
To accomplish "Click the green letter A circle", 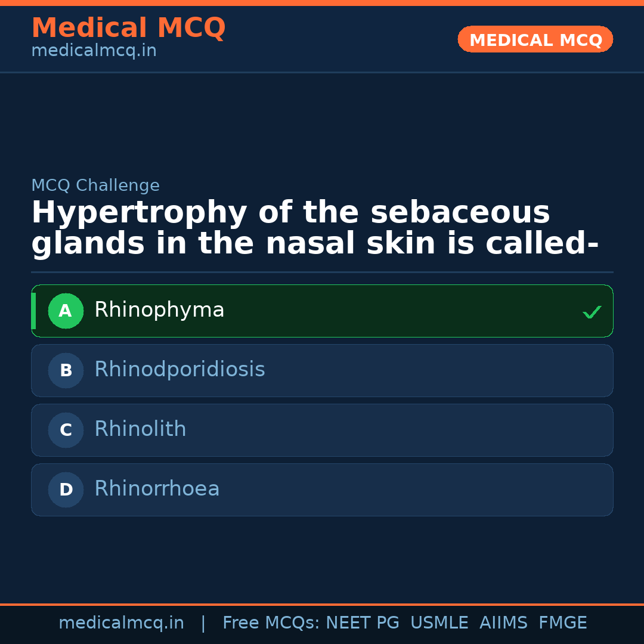I will pyautogui.click(x=66, y=311).
